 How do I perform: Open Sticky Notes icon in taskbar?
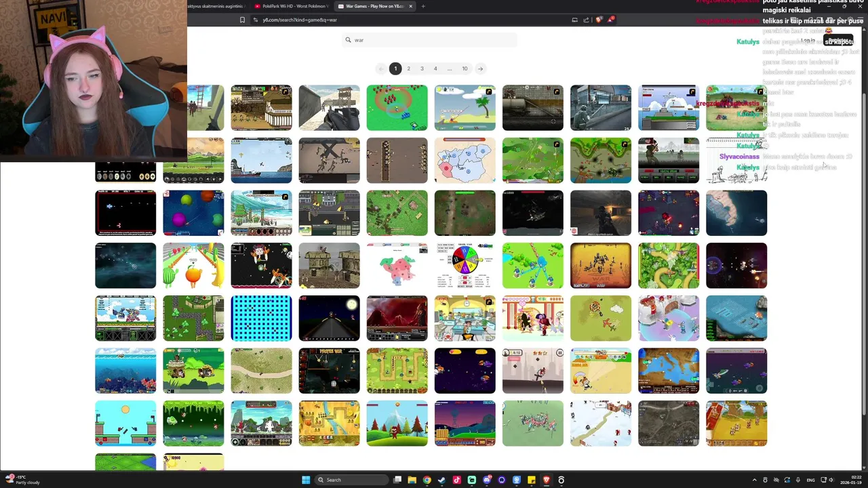pos(531,480)
